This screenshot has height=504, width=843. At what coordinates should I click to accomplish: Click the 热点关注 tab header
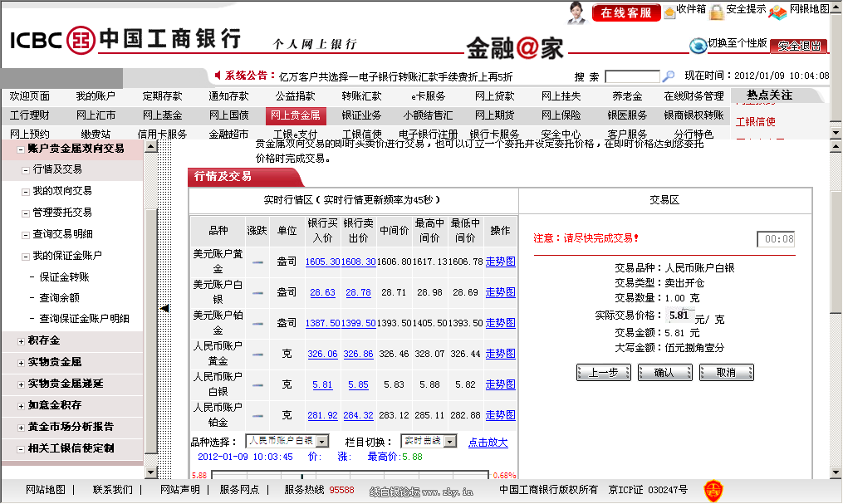point(769,95)
